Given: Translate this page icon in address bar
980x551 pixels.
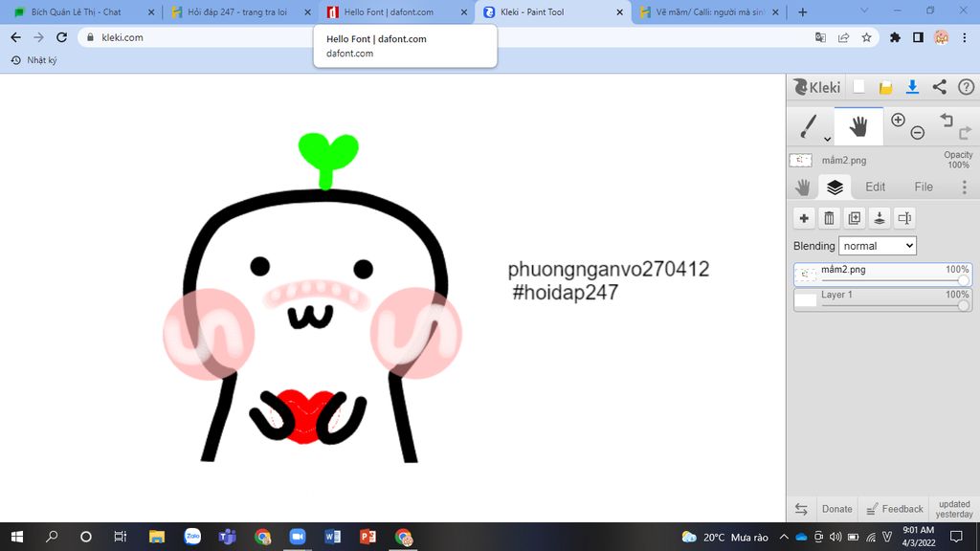Looking at the screenshot, I should coord(820,37).
